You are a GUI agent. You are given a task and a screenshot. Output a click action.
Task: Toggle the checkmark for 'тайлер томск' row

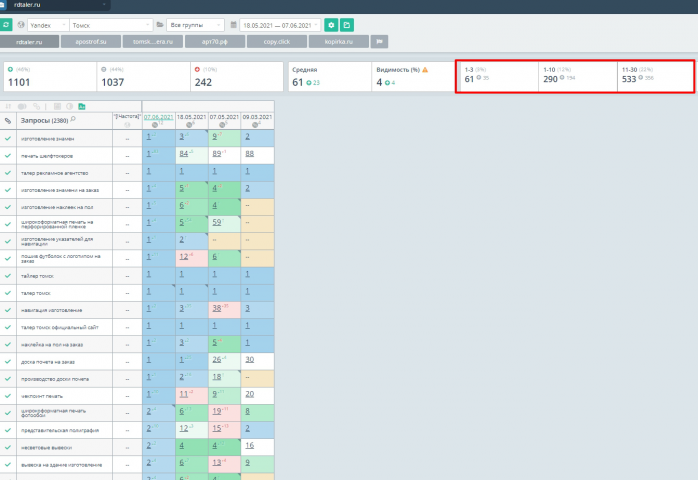point(8,276)
